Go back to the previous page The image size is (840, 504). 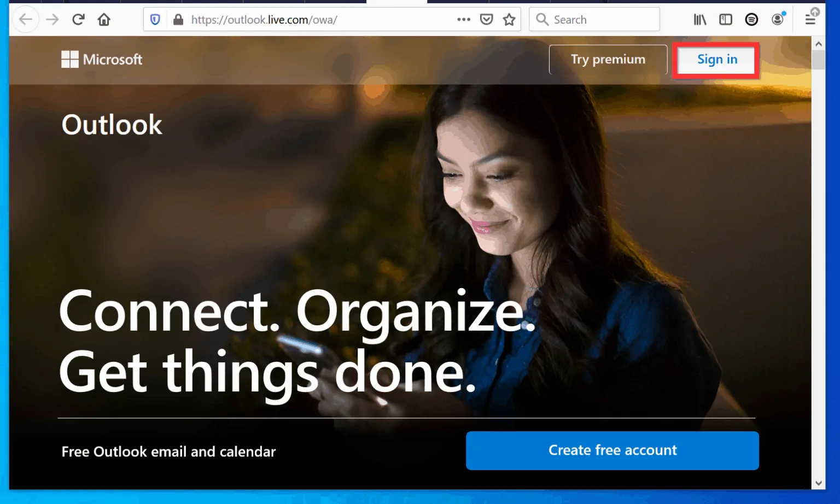[26, 20]
